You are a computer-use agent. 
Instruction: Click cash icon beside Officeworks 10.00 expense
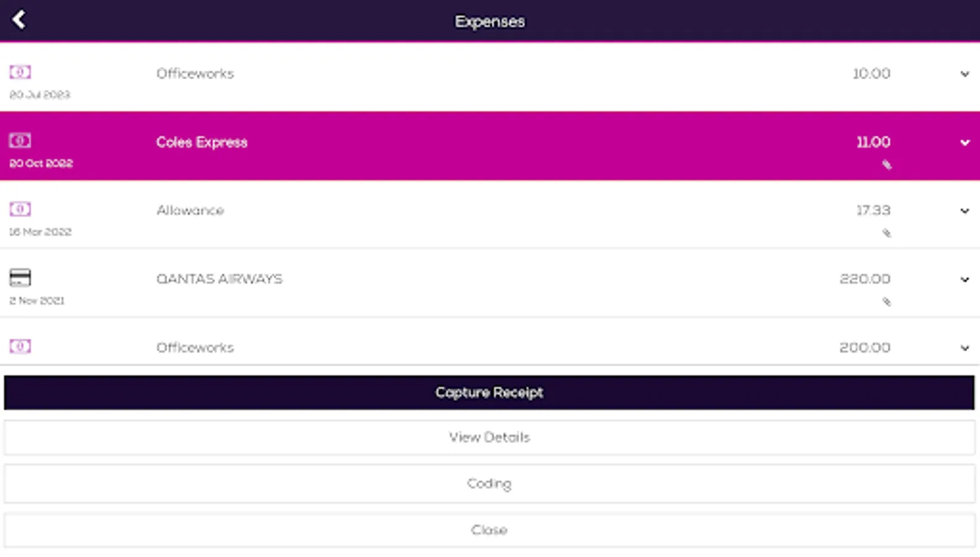pos(20,72)
